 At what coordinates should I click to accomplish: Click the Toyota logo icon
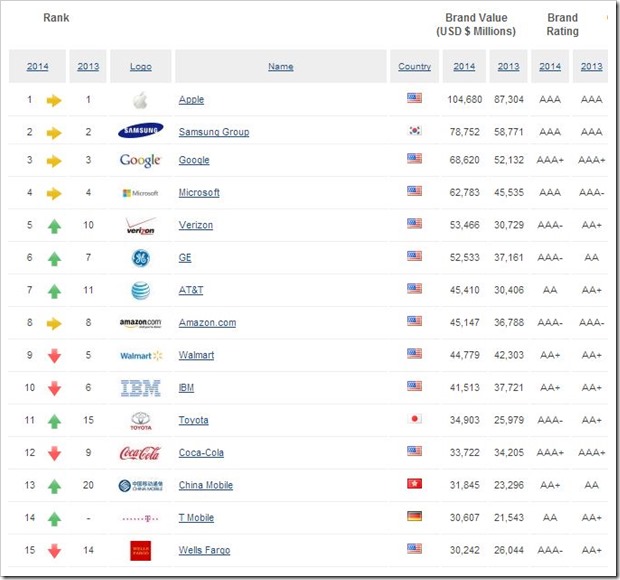click(x=140, y=420)
